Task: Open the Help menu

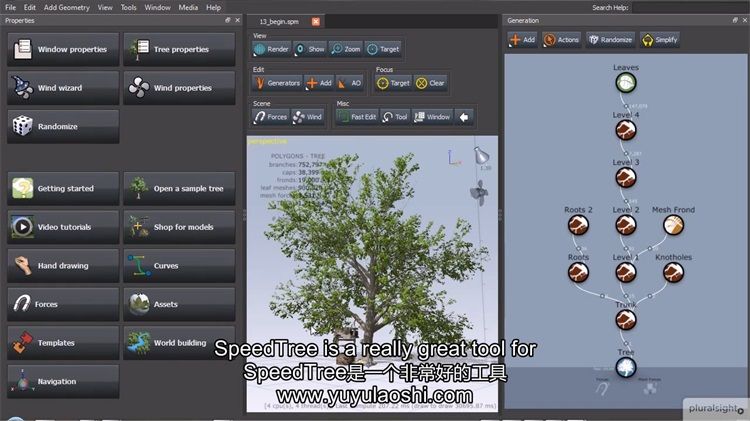Action: coord(213,8)
